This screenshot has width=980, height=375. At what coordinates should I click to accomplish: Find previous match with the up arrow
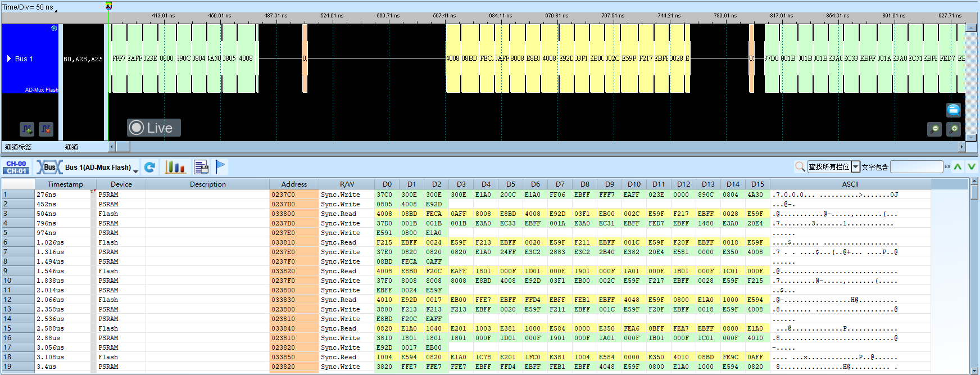point(958,166)
